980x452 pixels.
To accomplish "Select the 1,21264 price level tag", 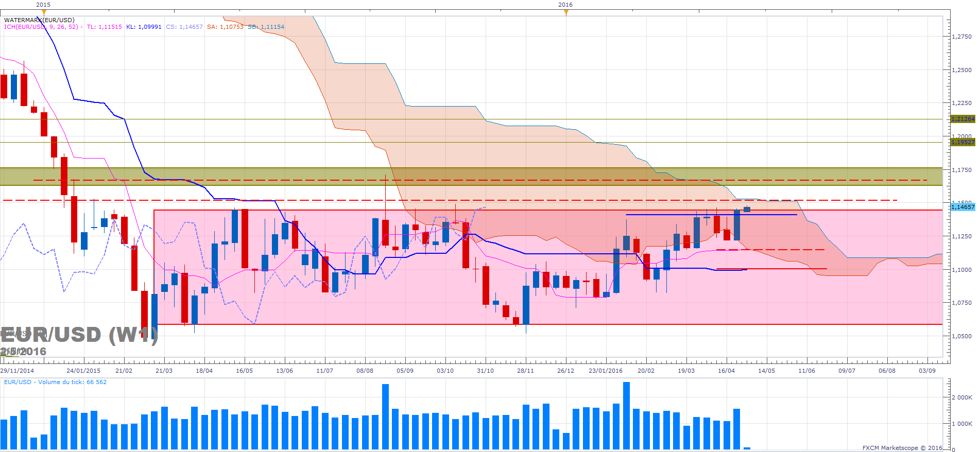I will pyautogui.click(x=962, y=119).
